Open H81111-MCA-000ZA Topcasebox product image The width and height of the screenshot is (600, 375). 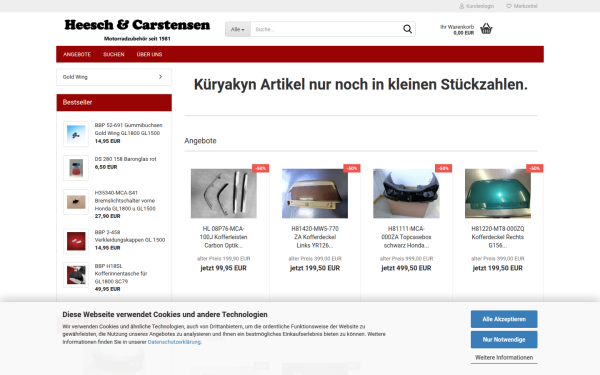click(406, 194)
